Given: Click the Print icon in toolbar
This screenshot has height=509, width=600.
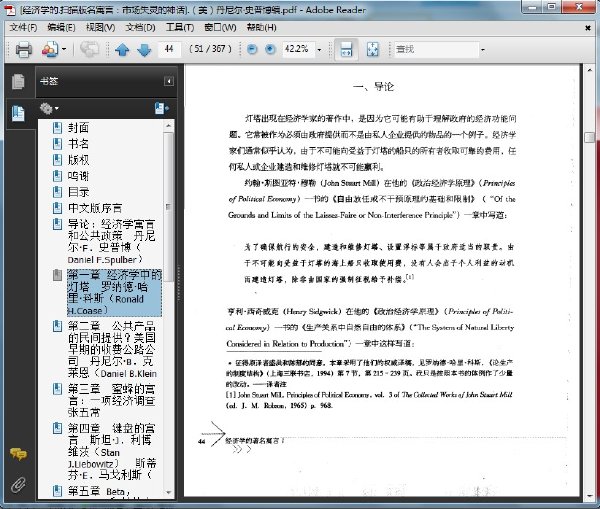Looking at the screenshot, I should (24, 49).
